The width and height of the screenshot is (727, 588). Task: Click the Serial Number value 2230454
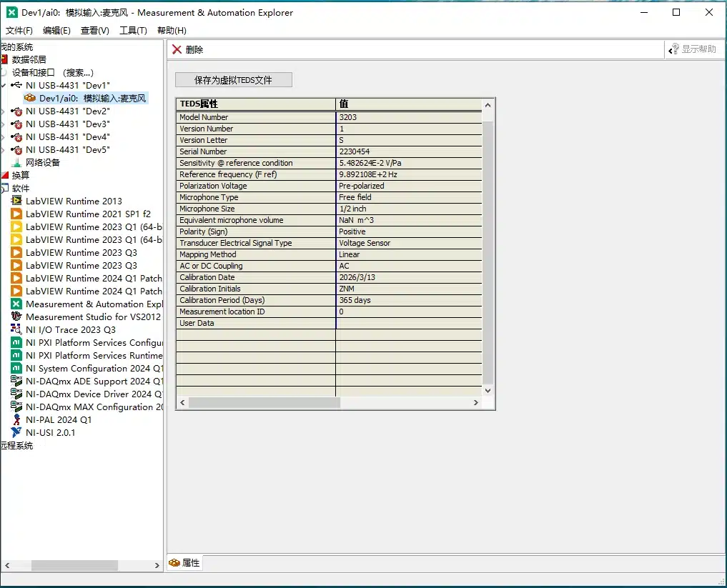355,151
